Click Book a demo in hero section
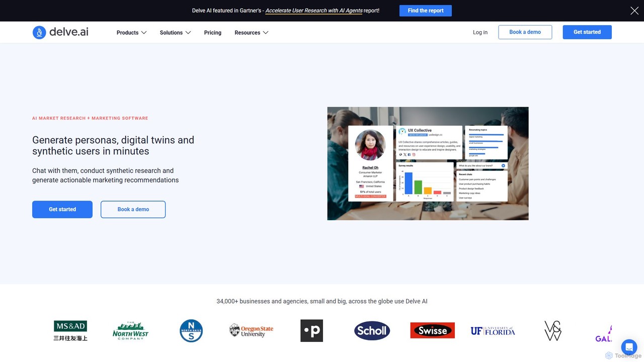Viewport: 644px width, 362px height. coord(133,209)
